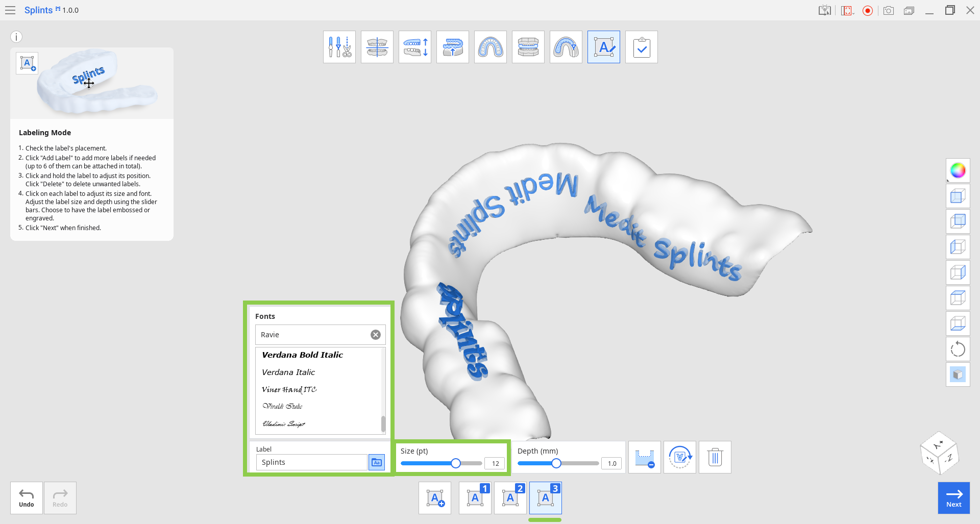Click the rotate view reset icon
The width and height of the screenshot is (980, 524).
click(x=958, y=349)
